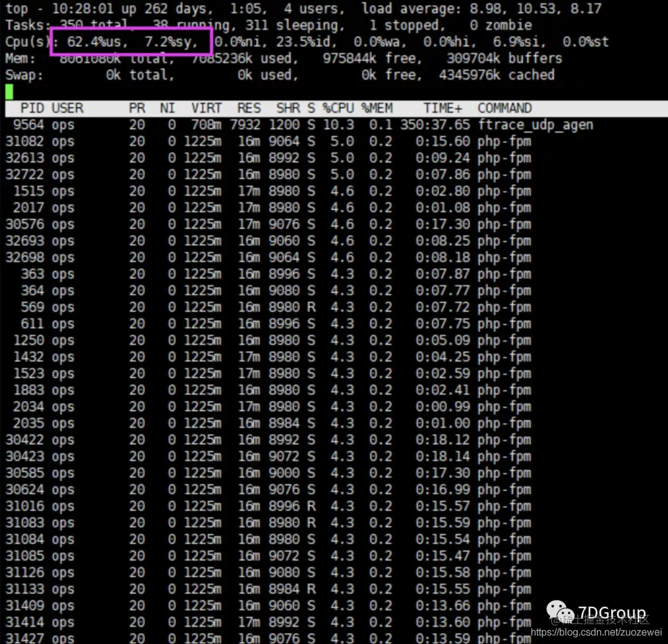The width and height of the screenshot is (668, 644).
Task: Click the %MEM column header
Action: coord(377,108)
